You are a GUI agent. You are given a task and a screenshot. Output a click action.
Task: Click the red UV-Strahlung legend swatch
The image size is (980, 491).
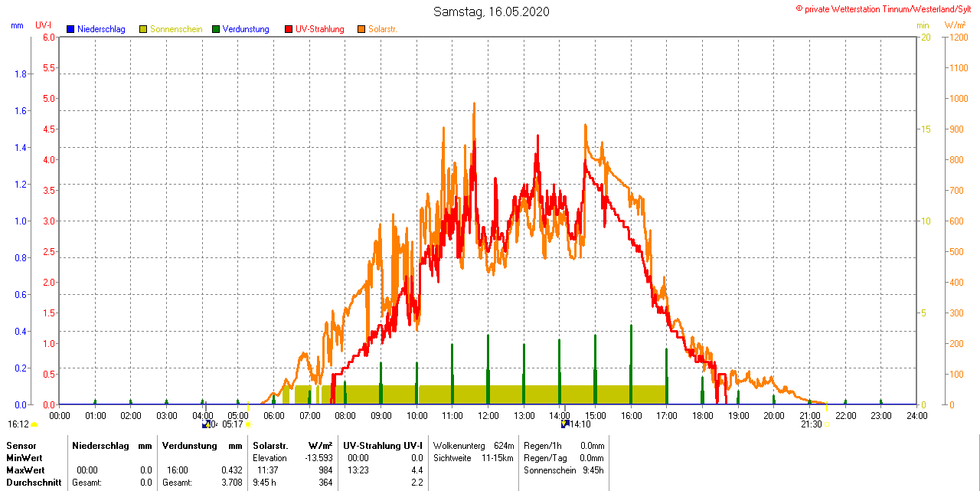pos(289,29)
